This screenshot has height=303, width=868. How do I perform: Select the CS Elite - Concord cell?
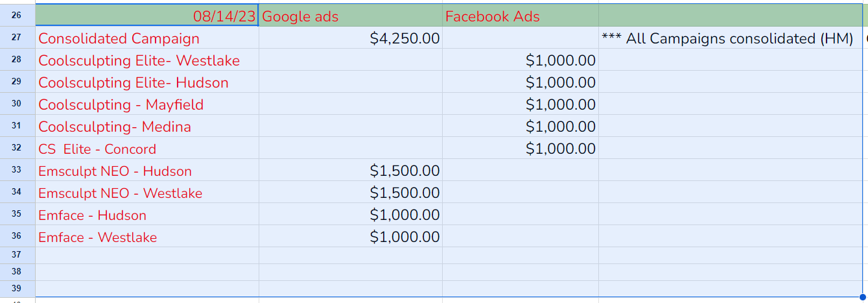(147, 149)
